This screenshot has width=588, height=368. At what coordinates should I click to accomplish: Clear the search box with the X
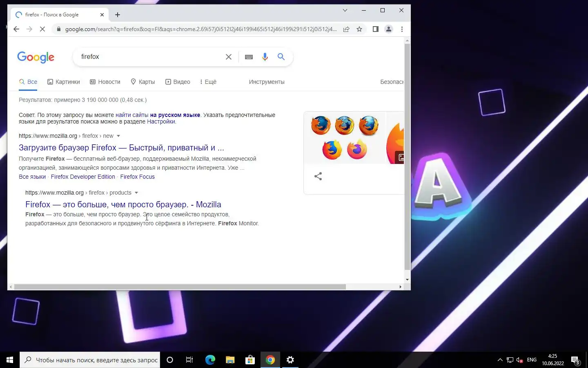point(229,57)
